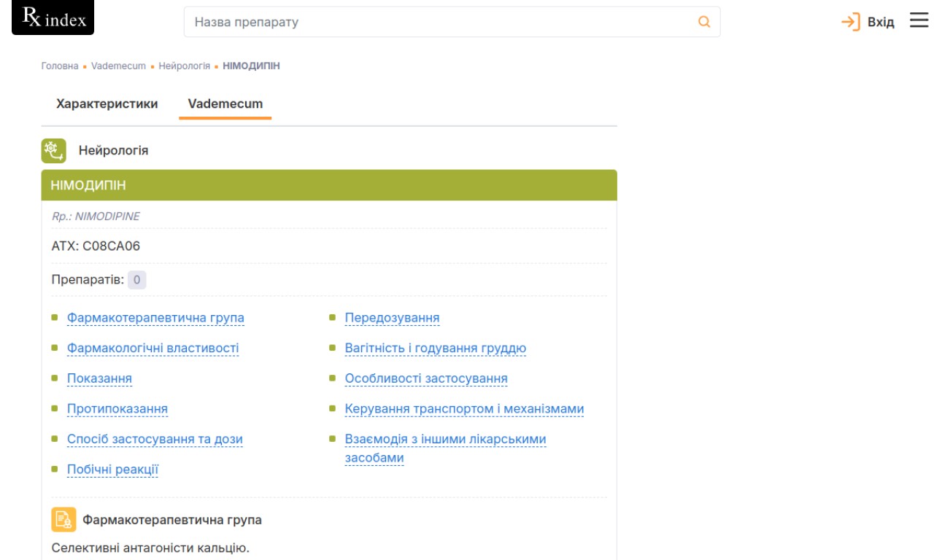The width and height of the screenshot is (934, 560).
Task: Click the Вхід login button
Action: [x=880, y=22]
